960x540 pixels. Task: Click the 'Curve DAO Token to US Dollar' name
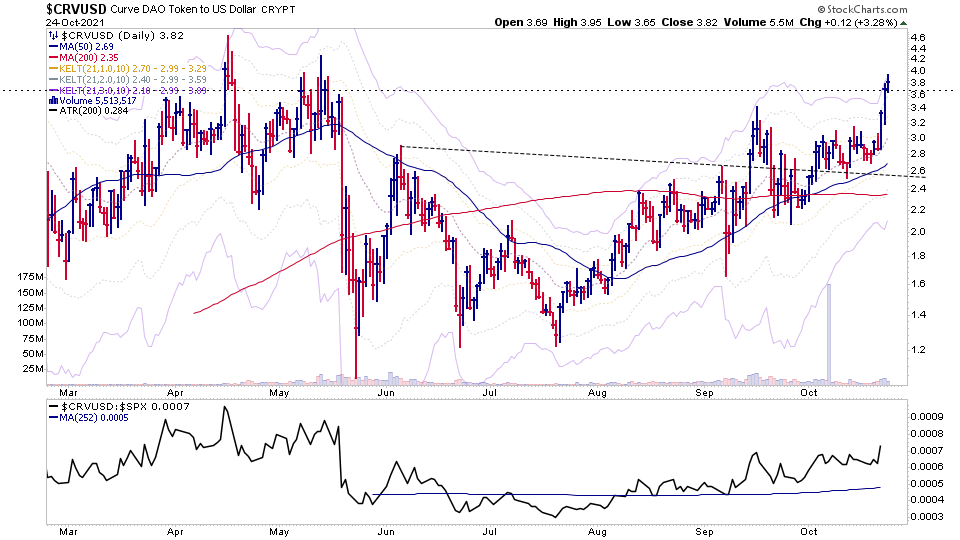(183, 9)
